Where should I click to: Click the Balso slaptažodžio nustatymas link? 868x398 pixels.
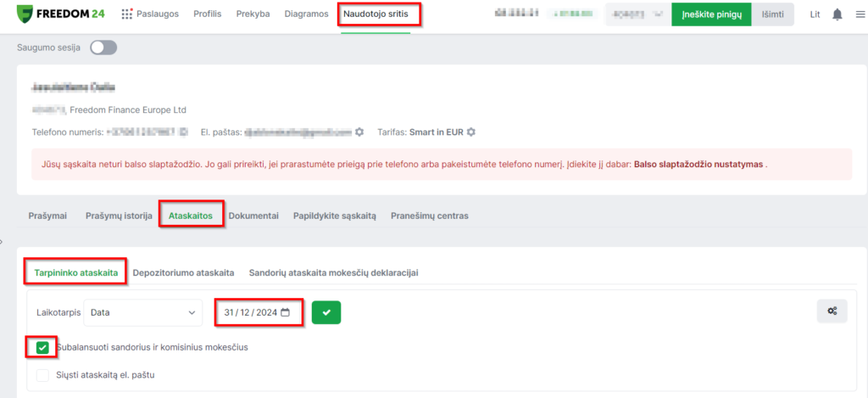click(x=698, y=164)
